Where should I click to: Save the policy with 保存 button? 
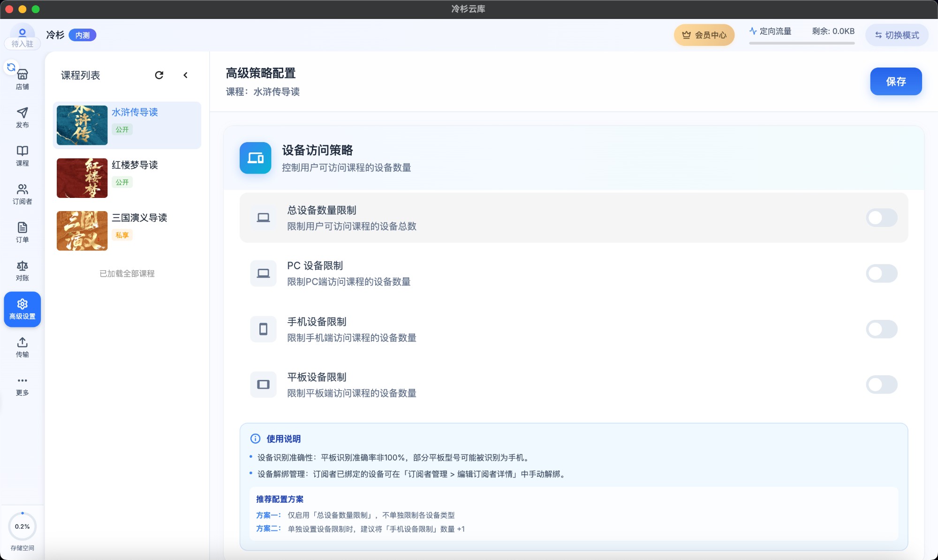[896, 82]
